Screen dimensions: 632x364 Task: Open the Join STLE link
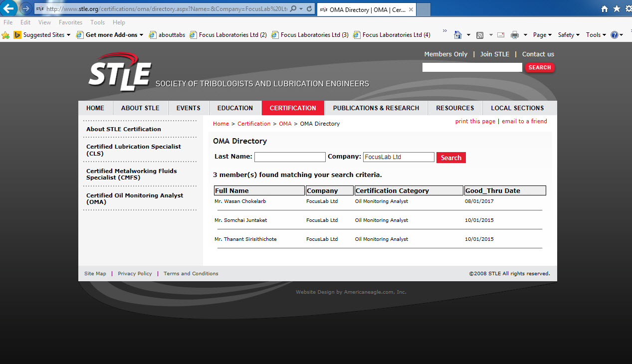(x=495, y=54)
